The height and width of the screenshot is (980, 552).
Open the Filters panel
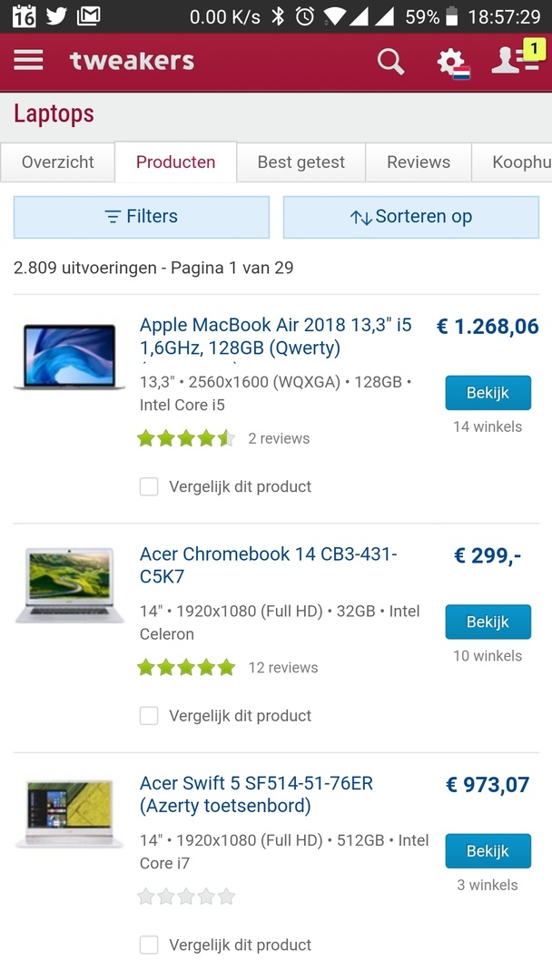pyautogui.click(x=142, y=217)
